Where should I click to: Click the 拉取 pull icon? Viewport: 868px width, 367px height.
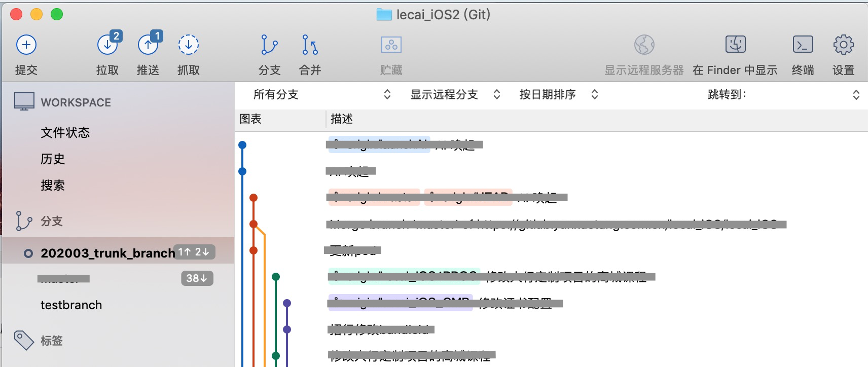click(108, 44)
